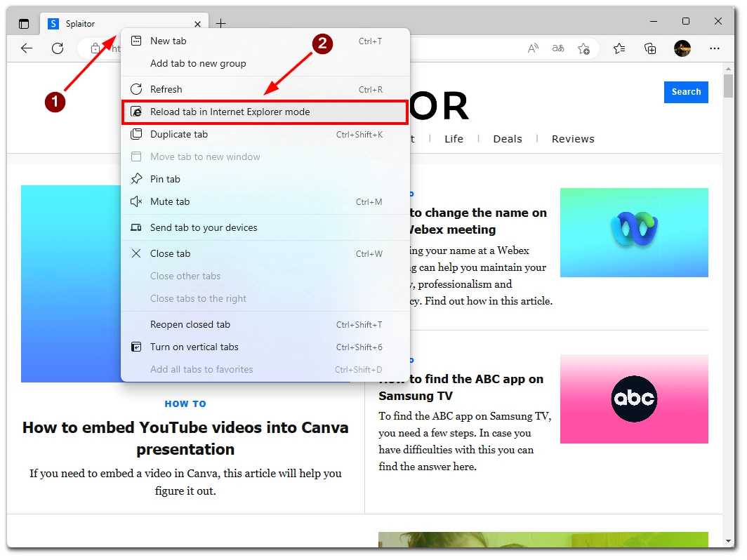The width and height of the screenshot is (747, 560).
Task: Open the Favorites list
Action: (x=619, y=48)
